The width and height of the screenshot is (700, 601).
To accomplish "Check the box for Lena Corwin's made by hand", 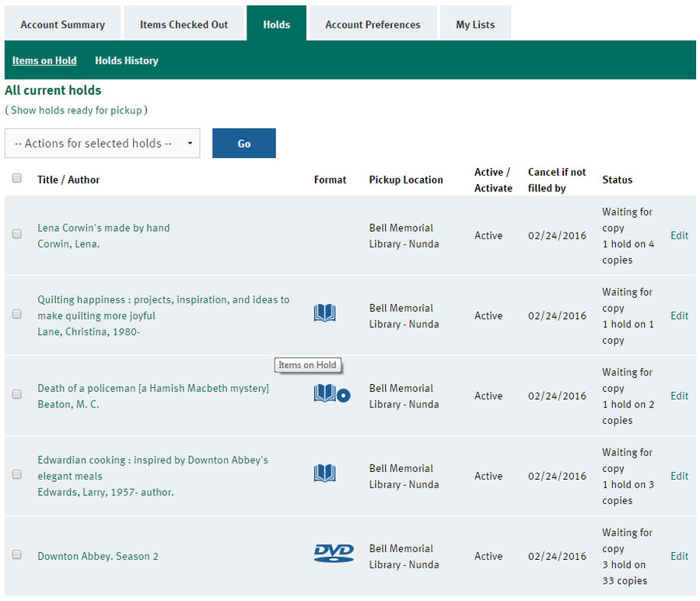I will pos(17,234).
